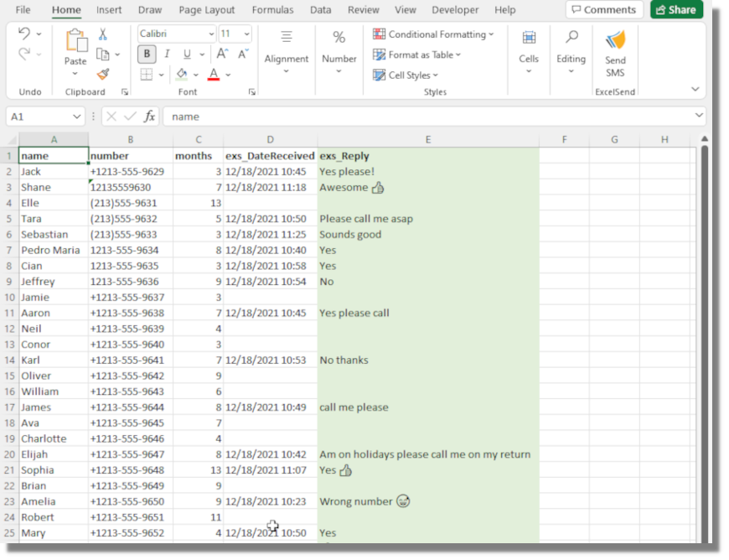This screenshot has height=560, width=729.
Task: Toggle Underline formatting
Action: [187, 54]
